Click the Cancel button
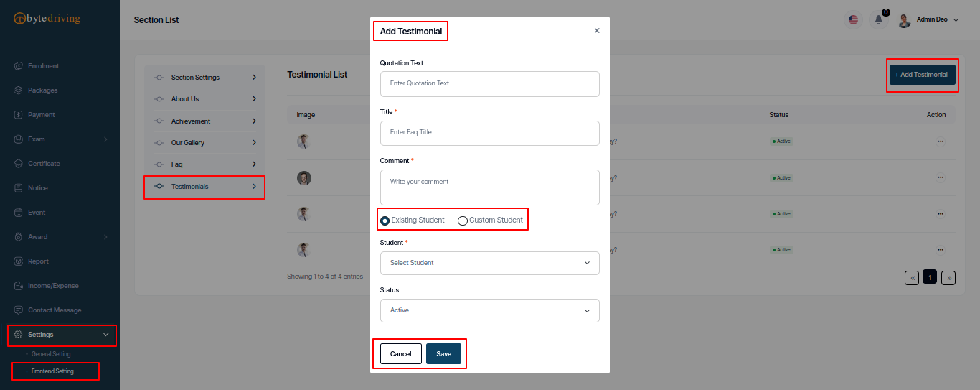Screen dimensions: 980x390 tap(400, 354)
